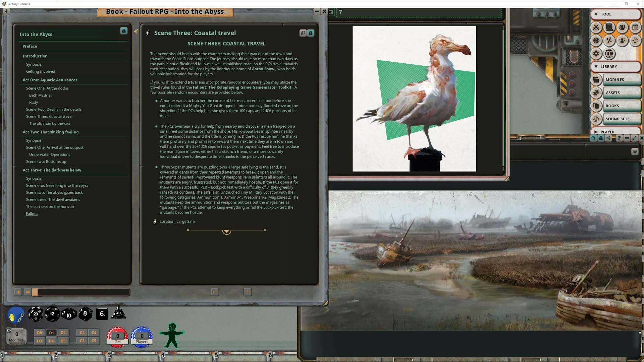The height and width of the screenshot is (362, 644).
Task: Click the d8 die icon
Action: pos(85,314)
